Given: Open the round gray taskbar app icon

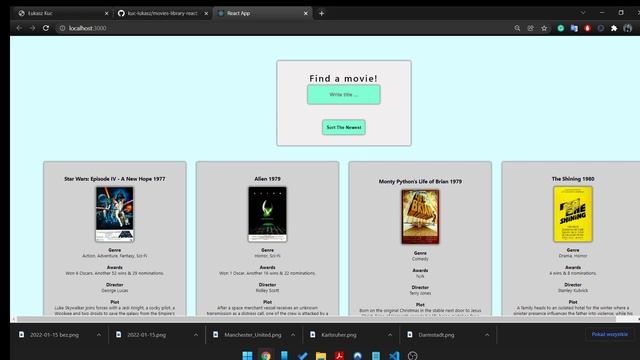Looking at the screenshot, I should [413, 356].
